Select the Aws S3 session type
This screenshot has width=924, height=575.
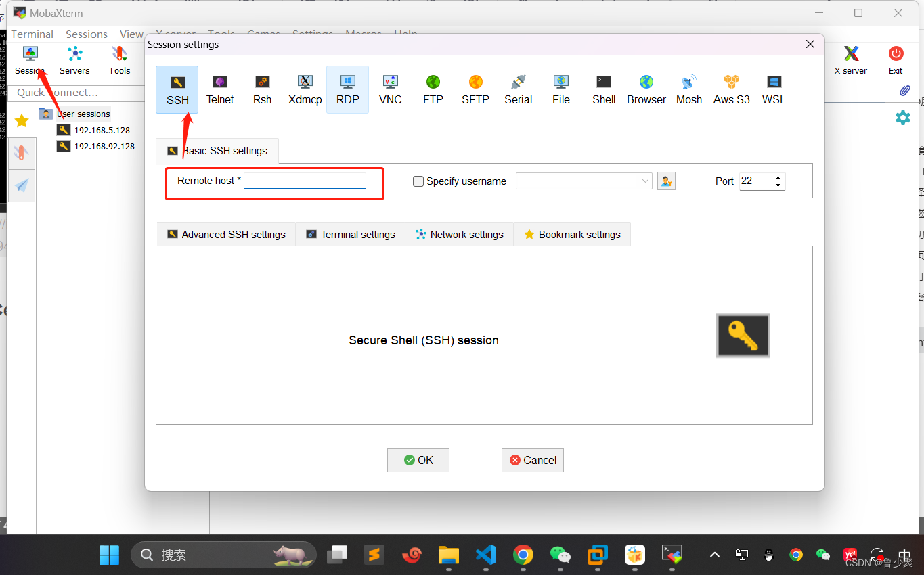732,89
